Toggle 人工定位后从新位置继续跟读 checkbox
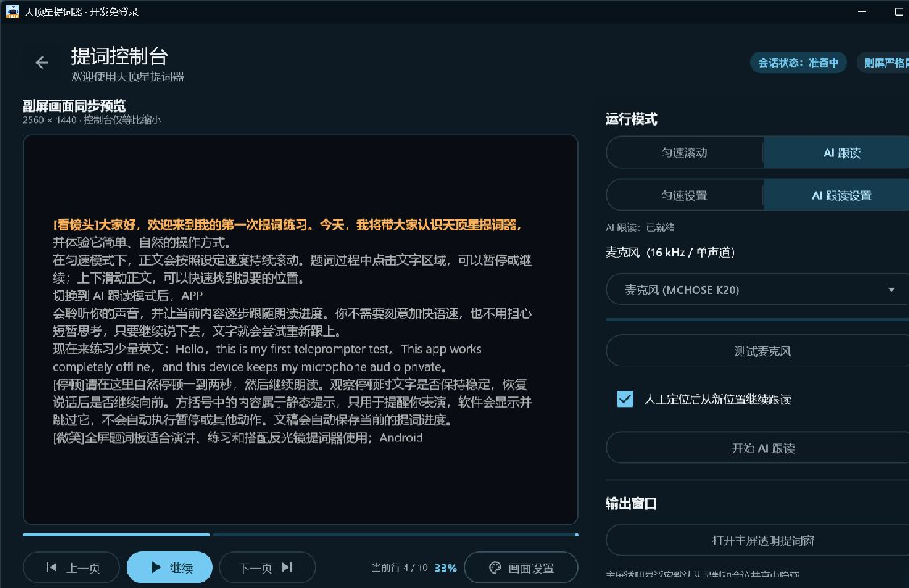 pos(625,400)
